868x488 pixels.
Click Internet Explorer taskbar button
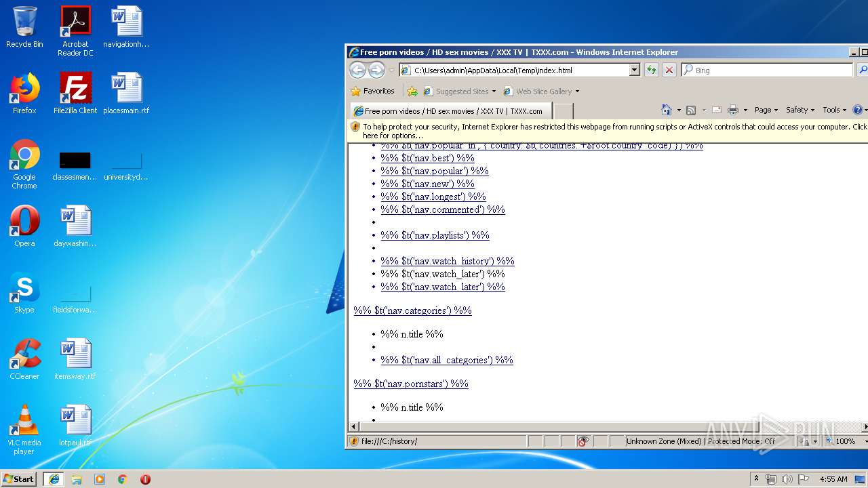(x=54, y=479)
